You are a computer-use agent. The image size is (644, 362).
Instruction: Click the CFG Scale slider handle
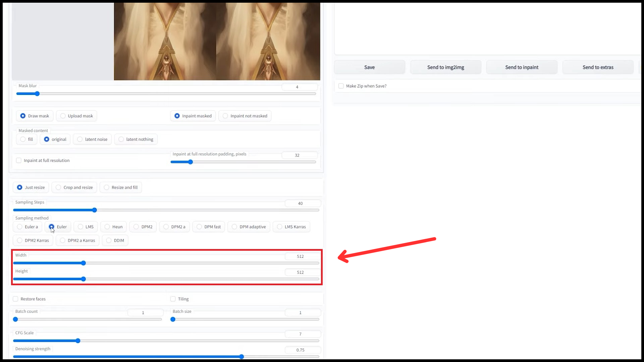[78, 341]
